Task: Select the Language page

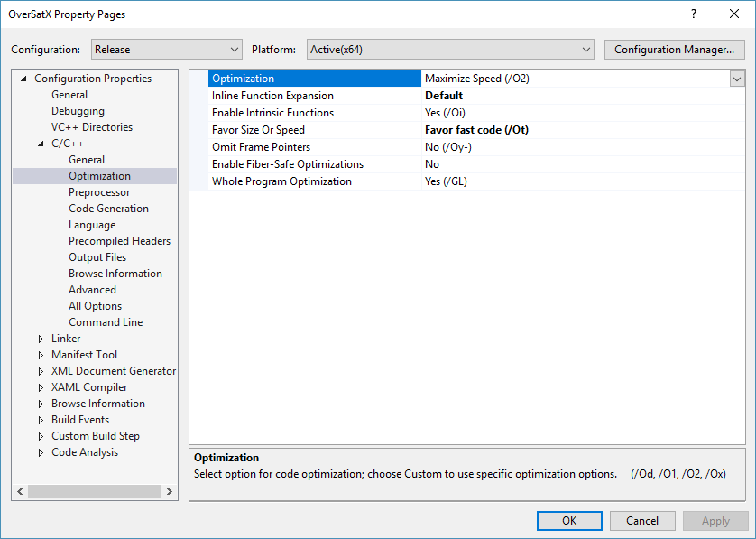Action: (92, 225)
